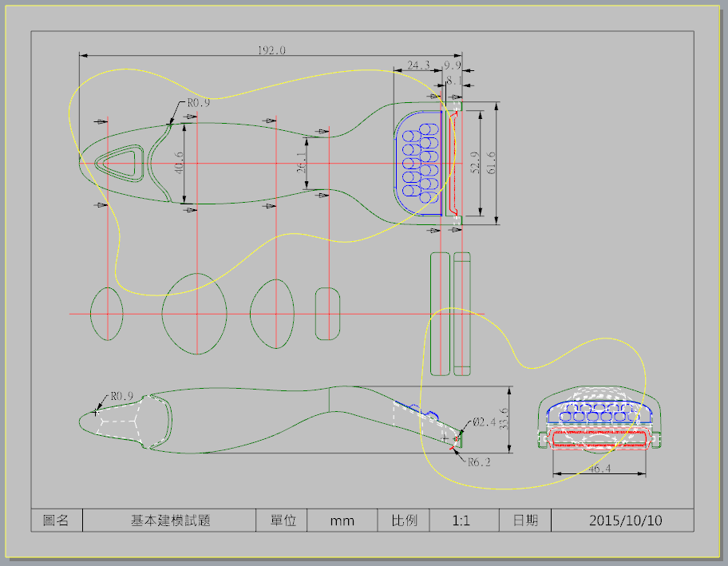Select the 46.4 front view width dimension
The height and width of the screenshot is (566, 728).
coord(598,469)
